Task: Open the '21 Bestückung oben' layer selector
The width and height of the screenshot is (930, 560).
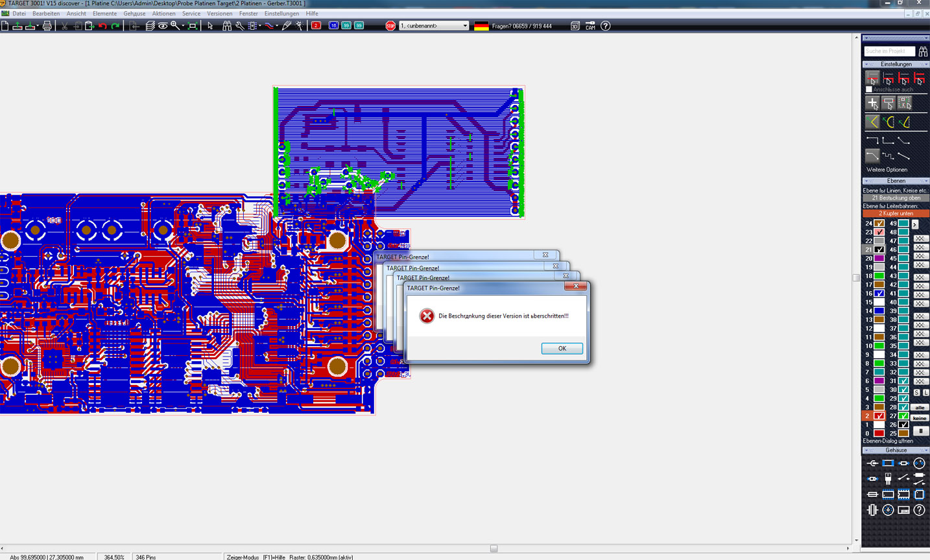Action: pos(896,198)
